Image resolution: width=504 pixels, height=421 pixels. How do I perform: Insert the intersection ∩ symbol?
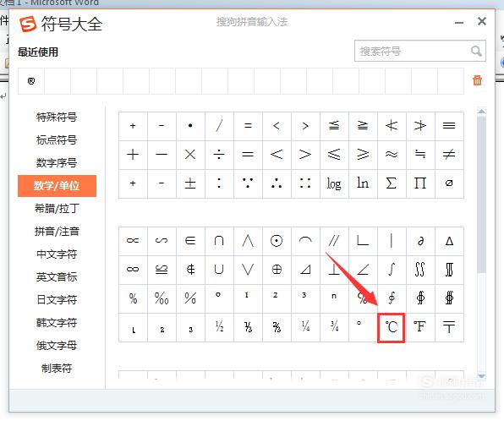click(x=219, y=241)
